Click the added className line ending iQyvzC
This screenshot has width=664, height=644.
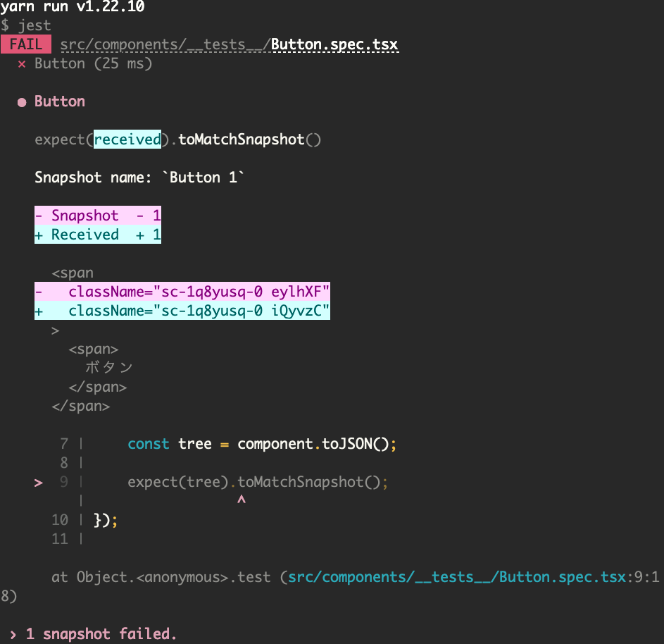182,311
